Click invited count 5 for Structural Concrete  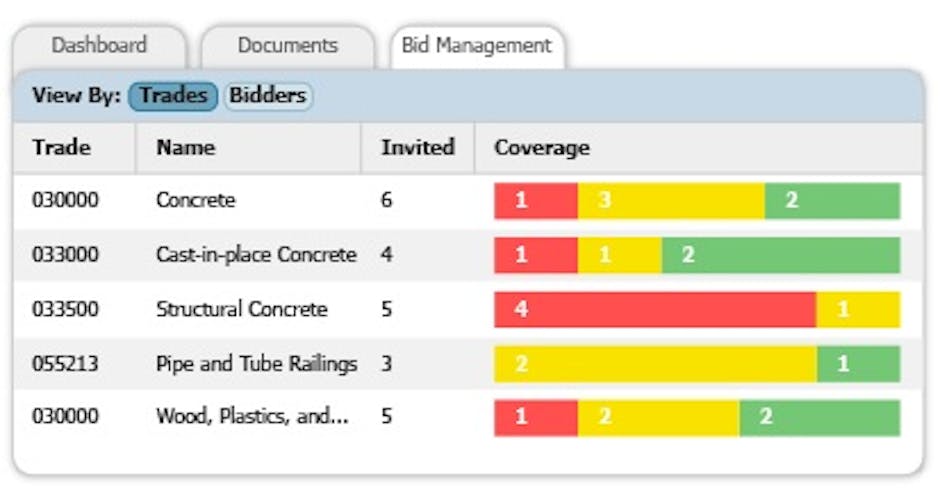pyautogui.click(x=387, y=309)
